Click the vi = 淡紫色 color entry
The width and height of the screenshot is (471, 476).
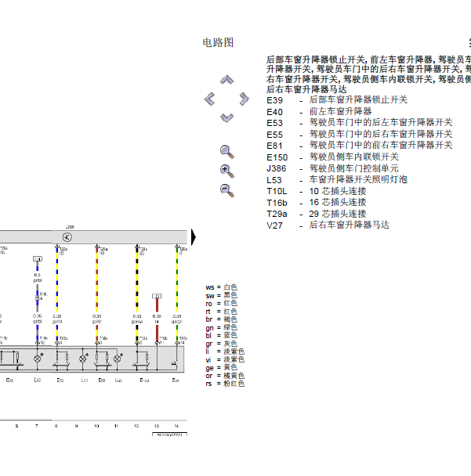coord(225,359)
